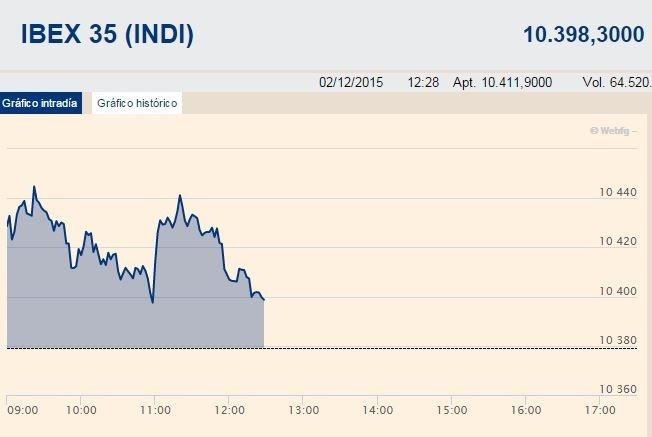Click the 11:00 time axis label
652x437 pixels.
click(x=156, y=410)
